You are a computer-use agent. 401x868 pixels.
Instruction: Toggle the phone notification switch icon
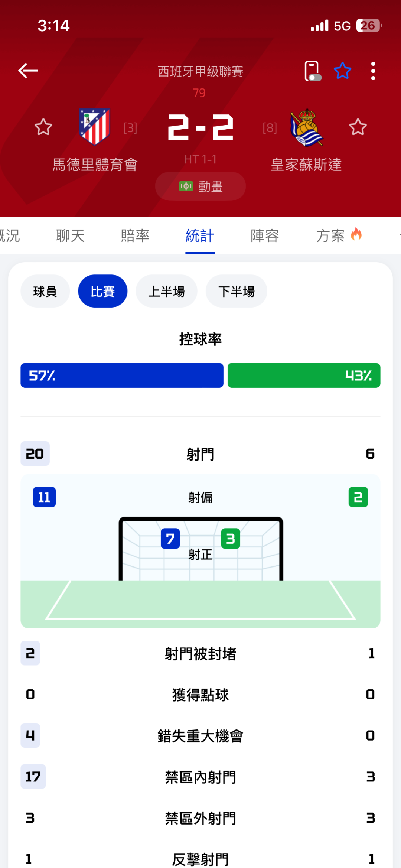click(x=312, y=71)
